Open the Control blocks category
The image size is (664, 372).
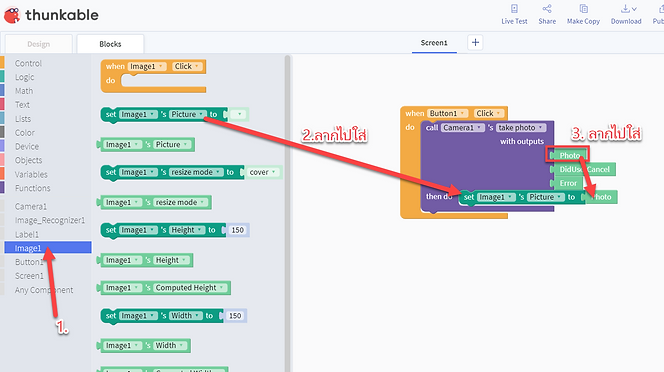[x=28, y=63]
